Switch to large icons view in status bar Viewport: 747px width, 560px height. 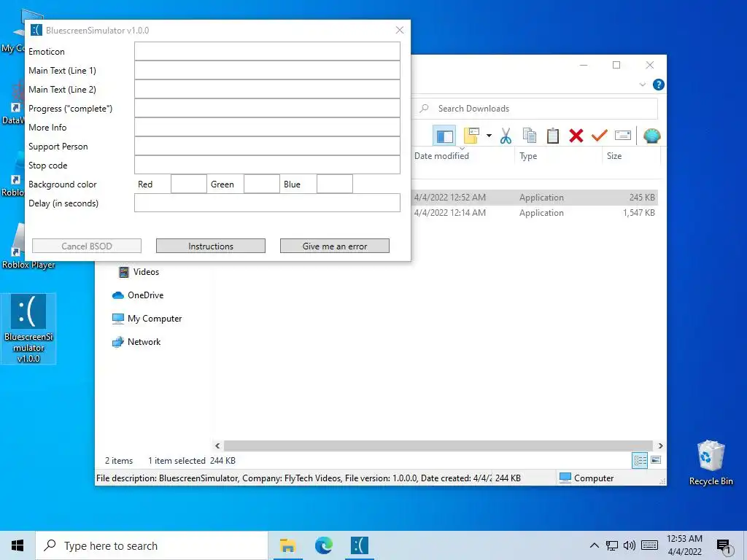[x=656, y=460]
